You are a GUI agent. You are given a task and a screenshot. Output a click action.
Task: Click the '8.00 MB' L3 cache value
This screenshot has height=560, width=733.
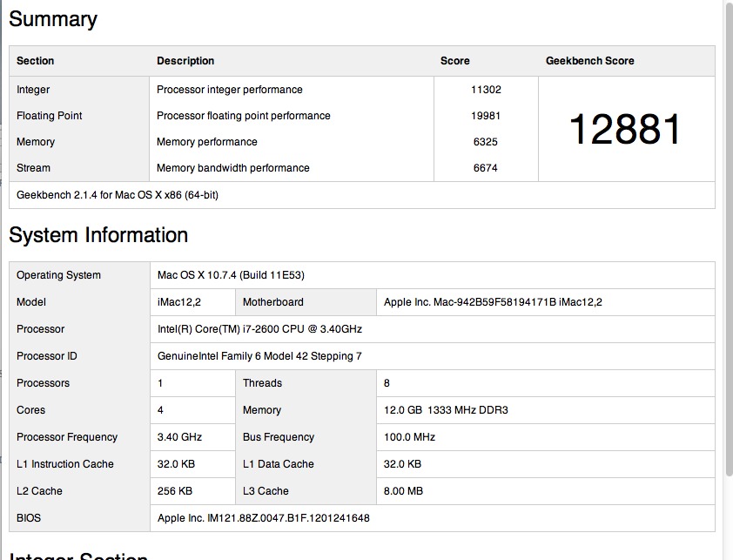(403, 491)
